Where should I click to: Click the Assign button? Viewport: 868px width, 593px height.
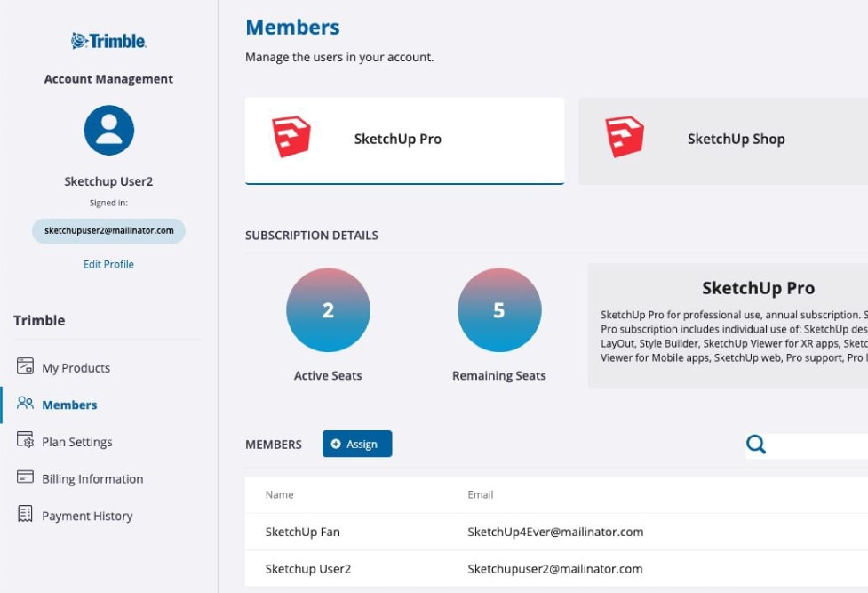(357, 444)
